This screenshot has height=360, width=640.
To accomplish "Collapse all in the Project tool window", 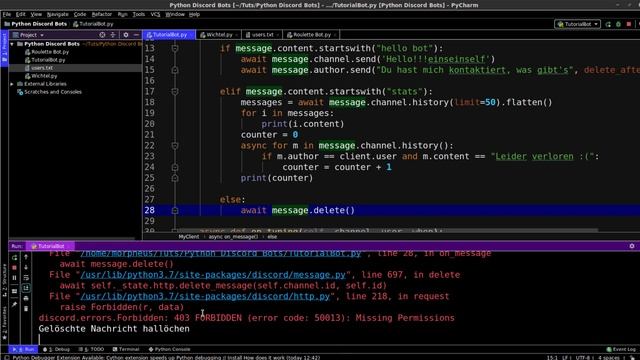I will (113, 35).
